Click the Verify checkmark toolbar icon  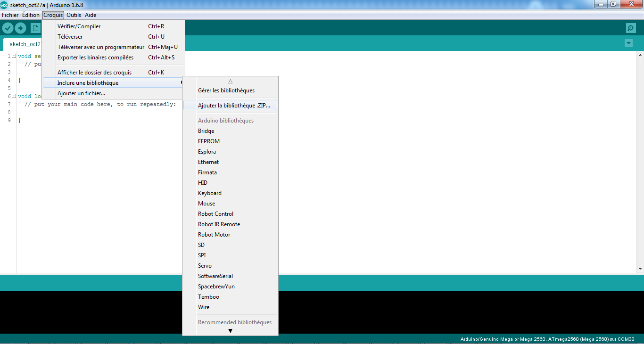click(x=8, y=28)
